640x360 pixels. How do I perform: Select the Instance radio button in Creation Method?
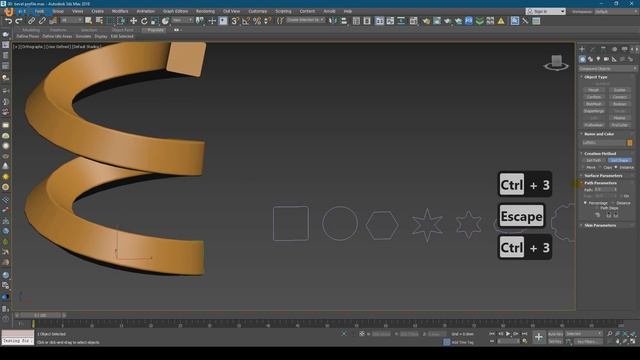pos(616,168)
